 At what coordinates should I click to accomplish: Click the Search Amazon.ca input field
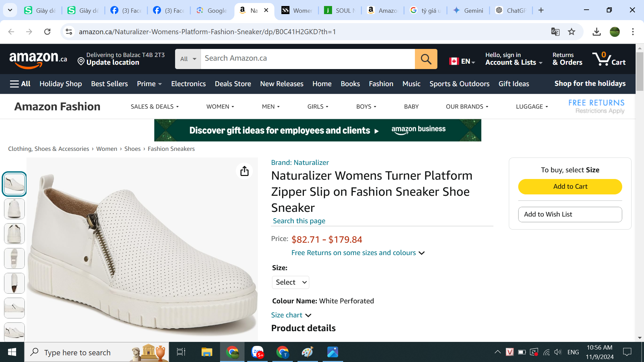click(307, 59)
